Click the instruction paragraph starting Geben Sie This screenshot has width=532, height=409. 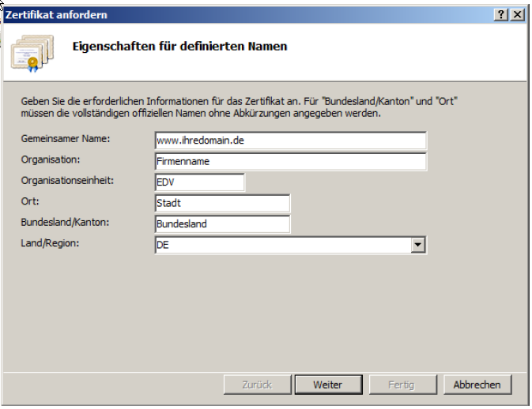pyautogui.click(x=240, y=107)
